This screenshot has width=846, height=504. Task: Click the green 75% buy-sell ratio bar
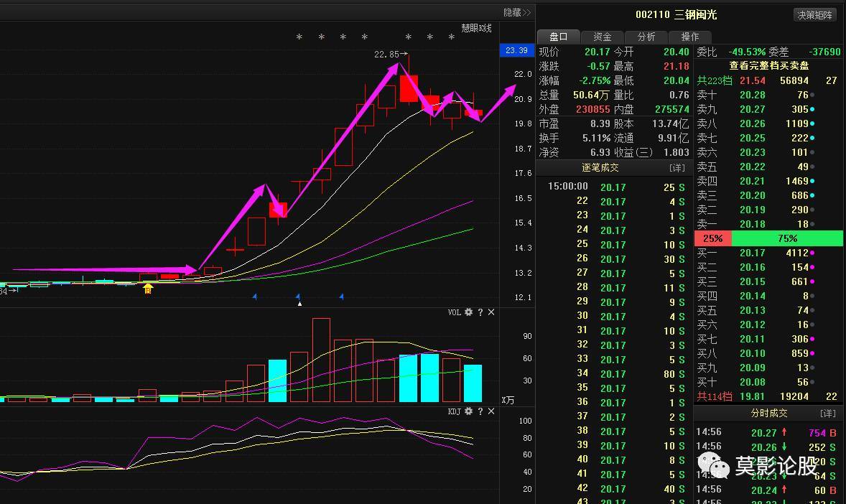tap(787, 238)
